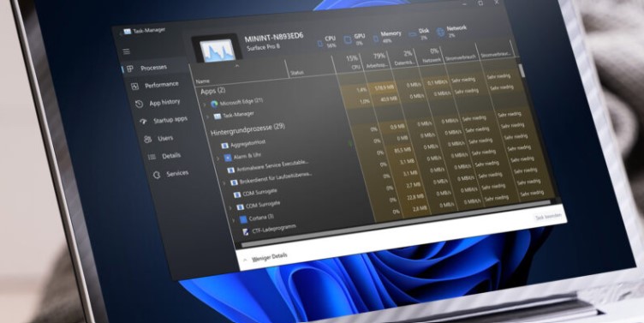Click the Antimalware Service Executable icon
This screenshot has width=644, height=323.
pyautogui.click(x=231, y=170)
